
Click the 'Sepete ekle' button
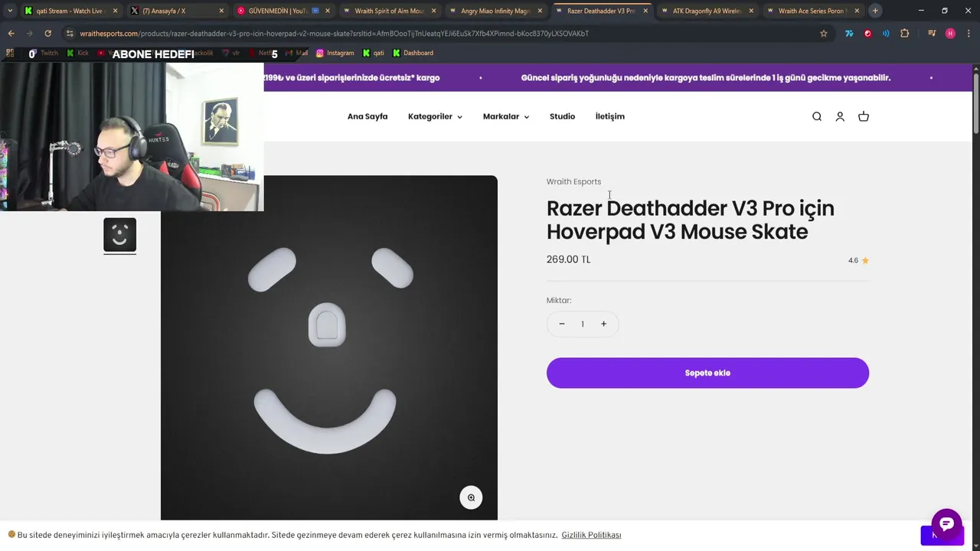coord(707,373)
